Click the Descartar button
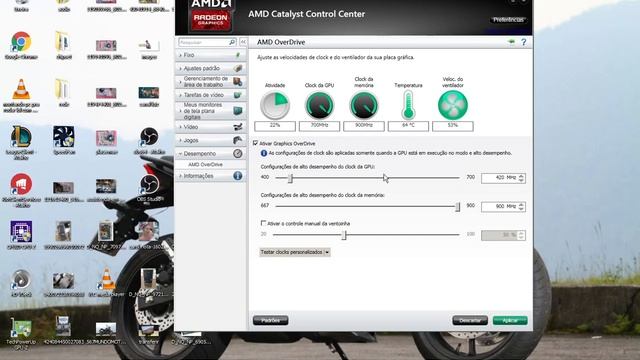 click(470, 320)
